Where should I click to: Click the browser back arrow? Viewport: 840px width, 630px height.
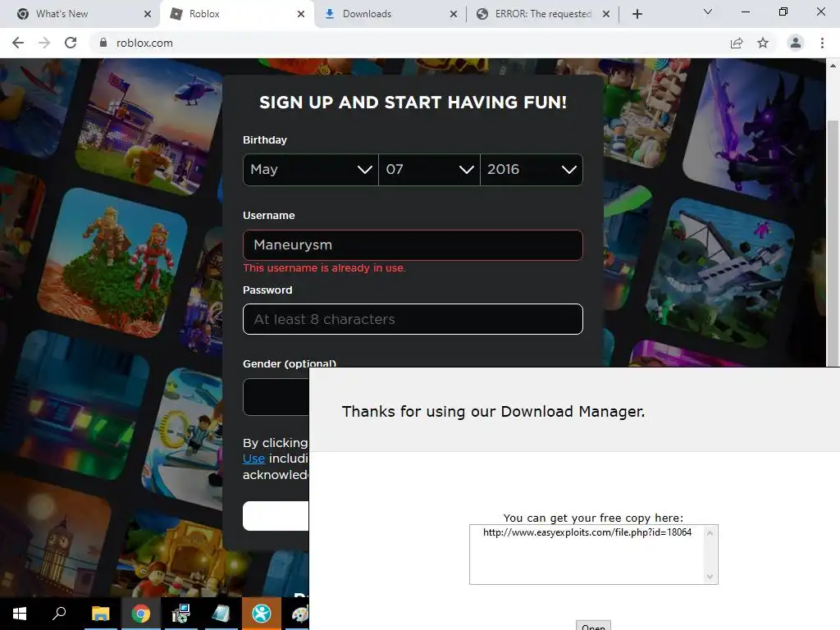(18, 43)
